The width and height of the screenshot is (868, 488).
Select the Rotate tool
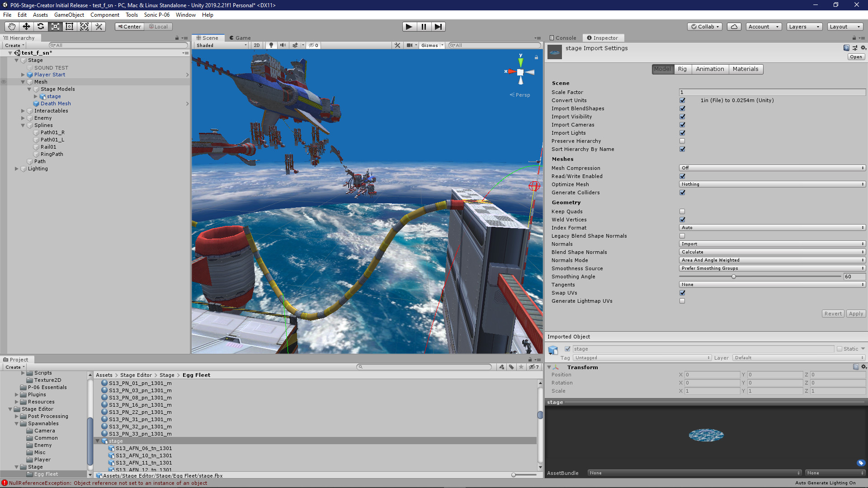pyautogui.click(x=41, y=27)
